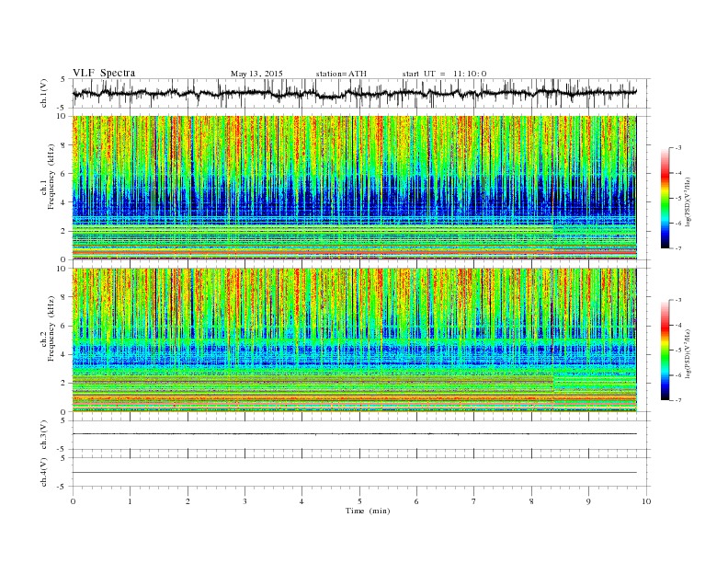Click the "4" kHz tick of ch.2 spectrogram
728x563 pixels.
tap(64, 354)
